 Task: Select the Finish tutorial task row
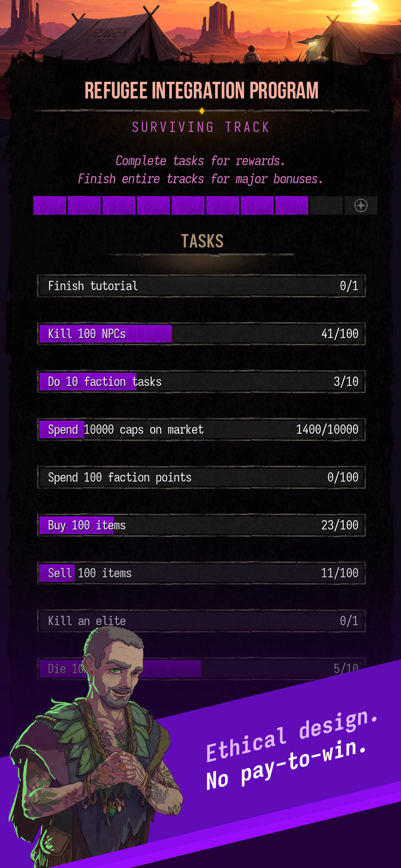click(201, 286)
